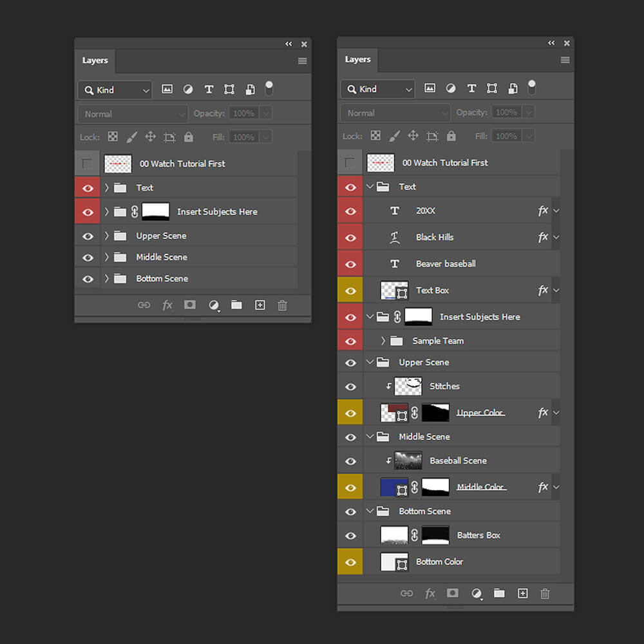Click new group folder icon in left panel
644x644 pixels.
coord(236,305)
